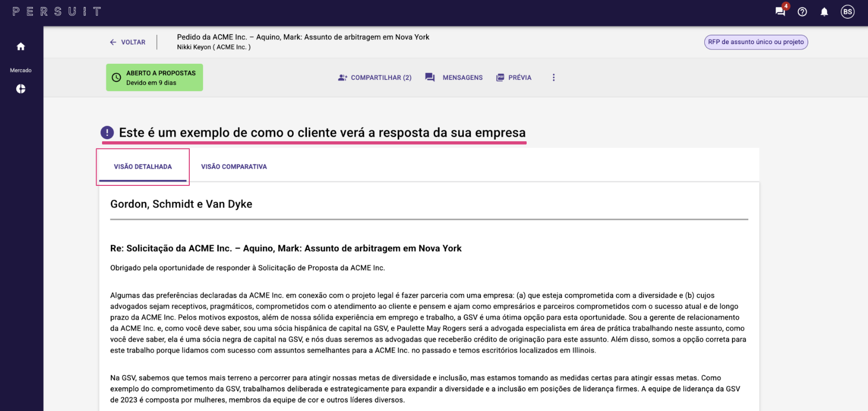The height and width of the screenshot is (411, 868).
Task: Click the ABERTO A PROPOSTAS status badge
Action: (154, 77)
